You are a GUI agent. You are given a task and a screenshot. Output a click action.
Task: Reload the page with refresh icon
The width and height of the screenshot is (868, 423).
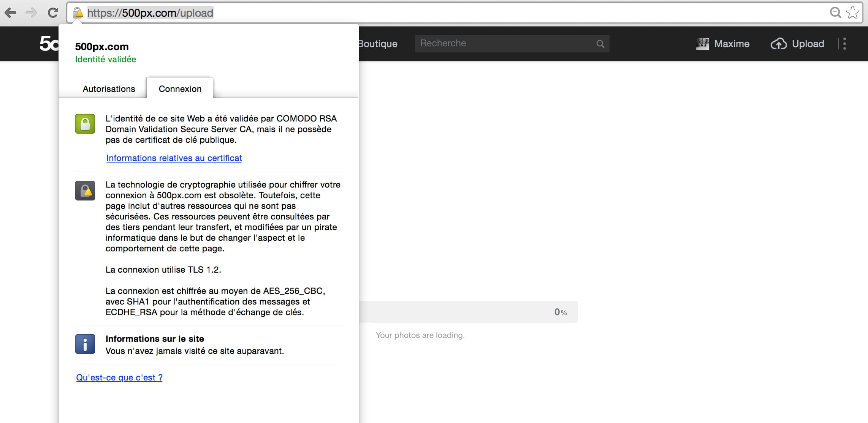point(53,13)
